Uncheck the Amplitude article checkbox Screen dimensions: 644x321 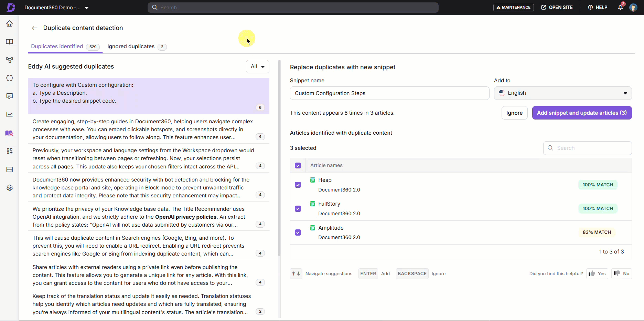(x=298, y=232)
